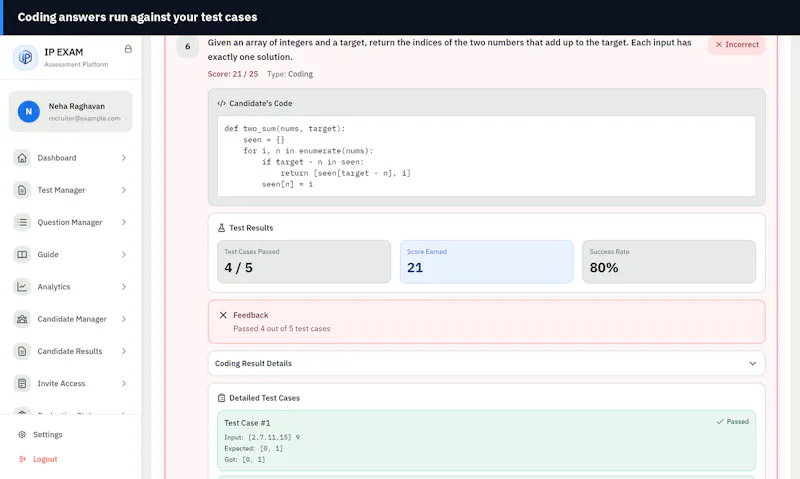Click the flask icon next to Test Results
This screenshot has width=800, height=479.
click(221, 228)
